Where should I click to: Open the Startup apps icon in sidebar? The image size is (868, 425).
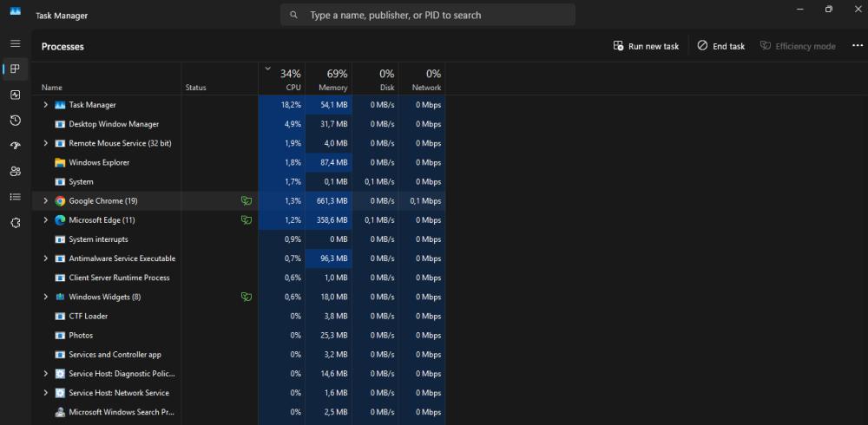point(16,146)
